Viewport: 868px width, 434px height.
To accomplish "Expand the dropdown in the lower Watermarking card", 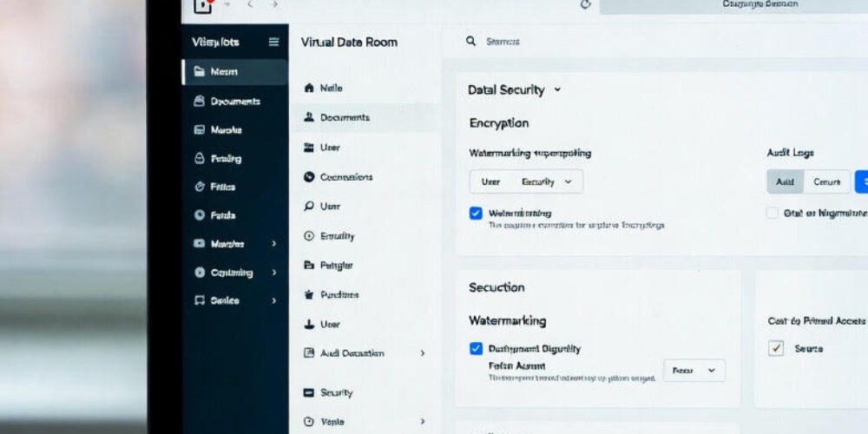I will 694,371.
